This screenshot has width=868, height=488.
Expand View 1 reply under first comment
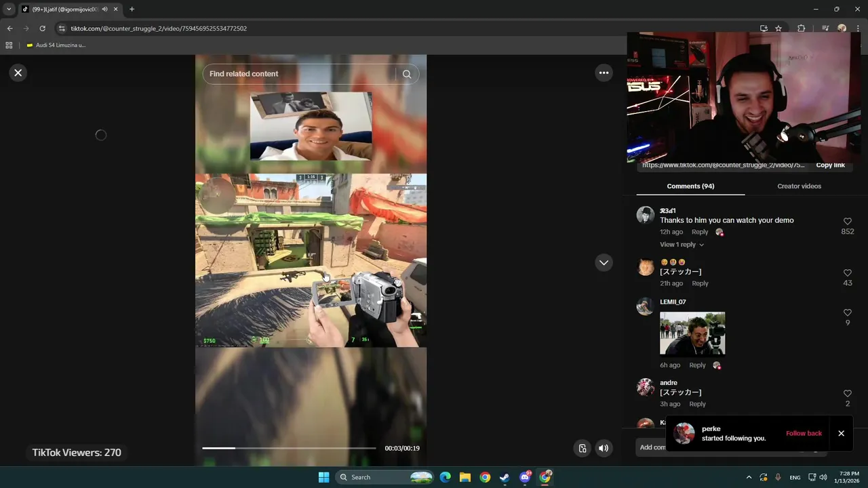click(x=682, y=245)
